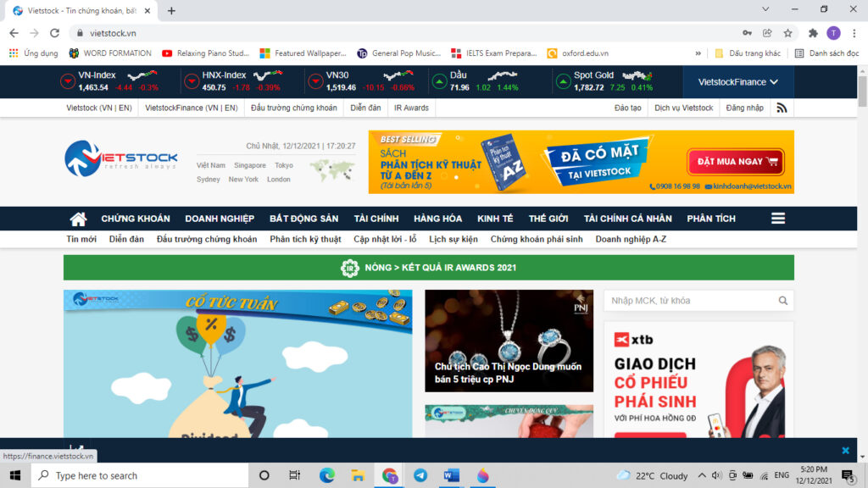Open Telegram from taskbar
This screenshot has height=488, width=868.
tap(420, 475)
